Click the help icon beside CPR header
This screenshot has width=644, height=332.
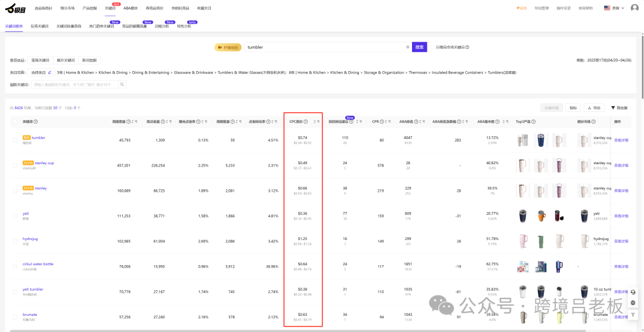tap(382, 121)
